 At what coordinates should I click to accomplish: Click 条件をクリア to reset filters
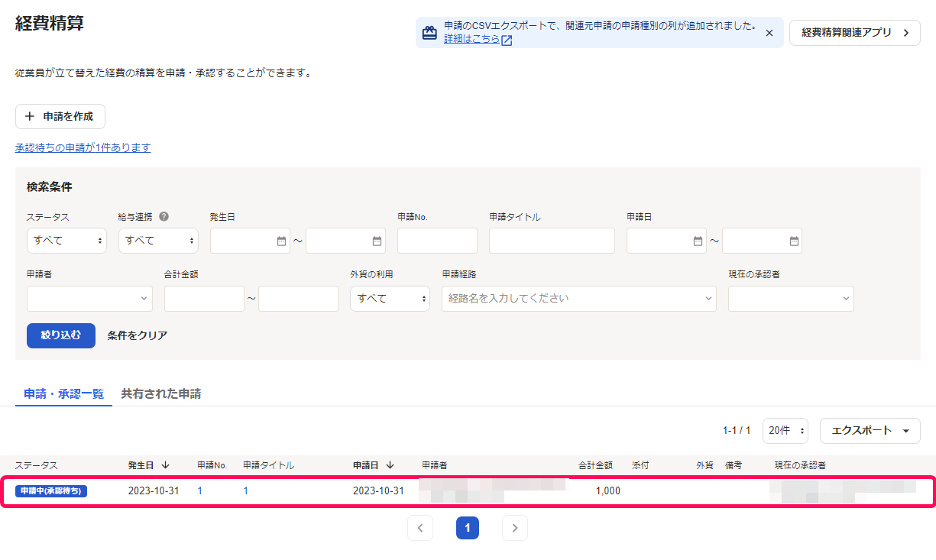(138, 335)
